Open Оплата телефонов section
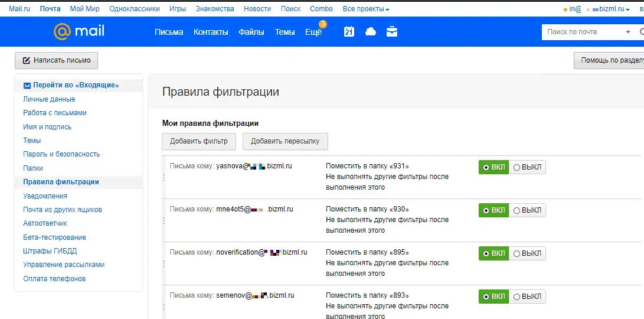 (x=55, y=279)
